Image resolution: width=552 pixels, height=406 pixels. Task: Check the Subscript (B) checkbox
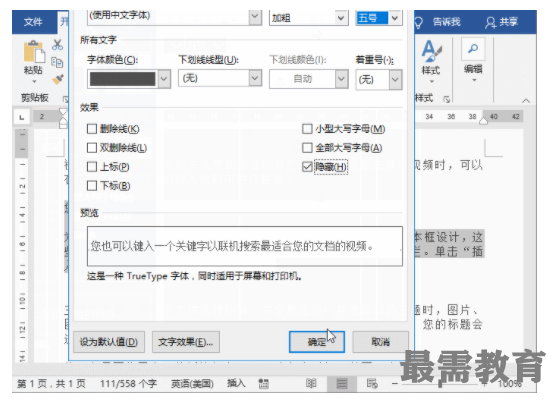pos(92,186)
